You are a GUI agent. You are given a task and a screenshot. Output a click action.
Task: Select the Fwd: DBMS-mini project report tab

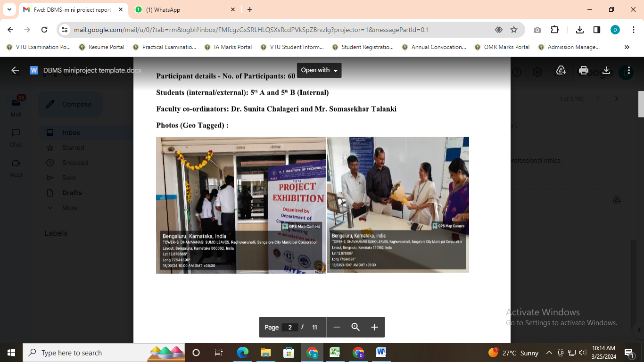coord(73,9)
